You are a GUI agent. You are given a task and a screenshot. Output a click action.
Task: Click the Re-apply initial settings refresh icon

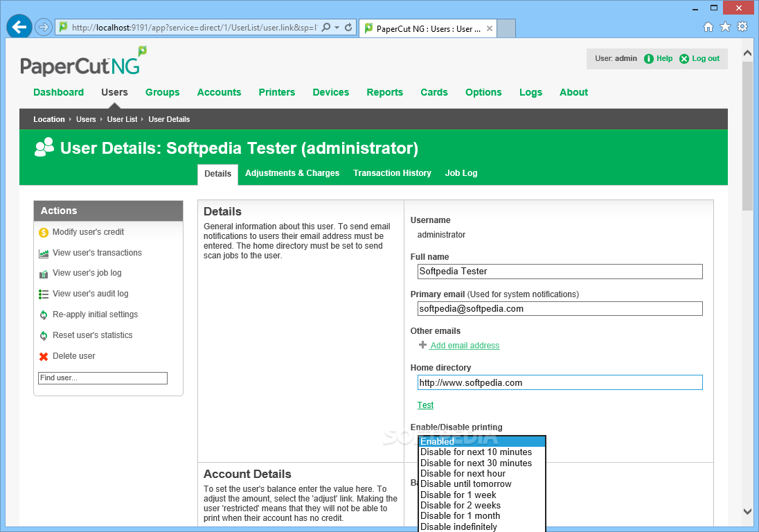(x=44, y=314)
